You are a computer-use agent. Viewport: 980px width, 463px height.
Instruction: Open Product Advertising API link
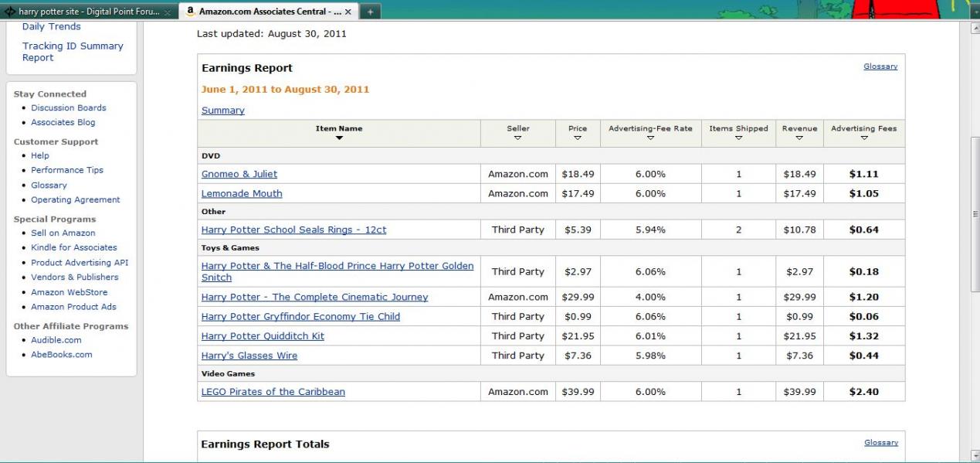(x=80, y=262)
